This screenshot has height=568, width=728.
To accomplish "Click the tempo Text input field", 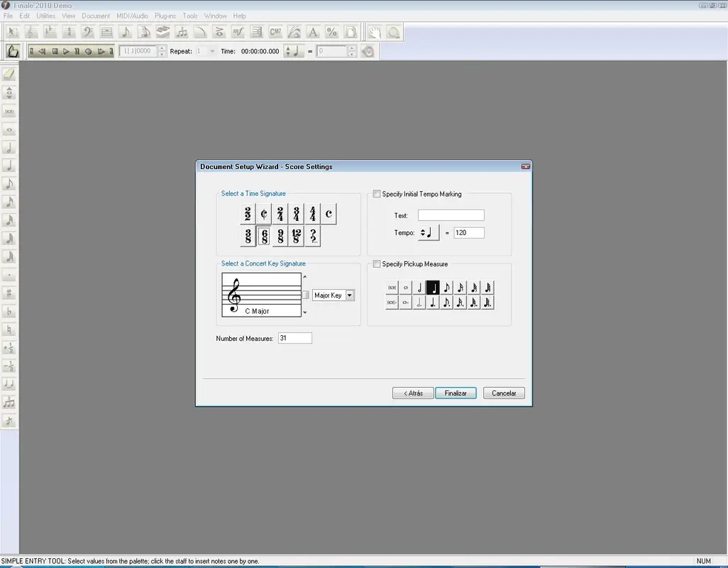I will pos(451,215).
